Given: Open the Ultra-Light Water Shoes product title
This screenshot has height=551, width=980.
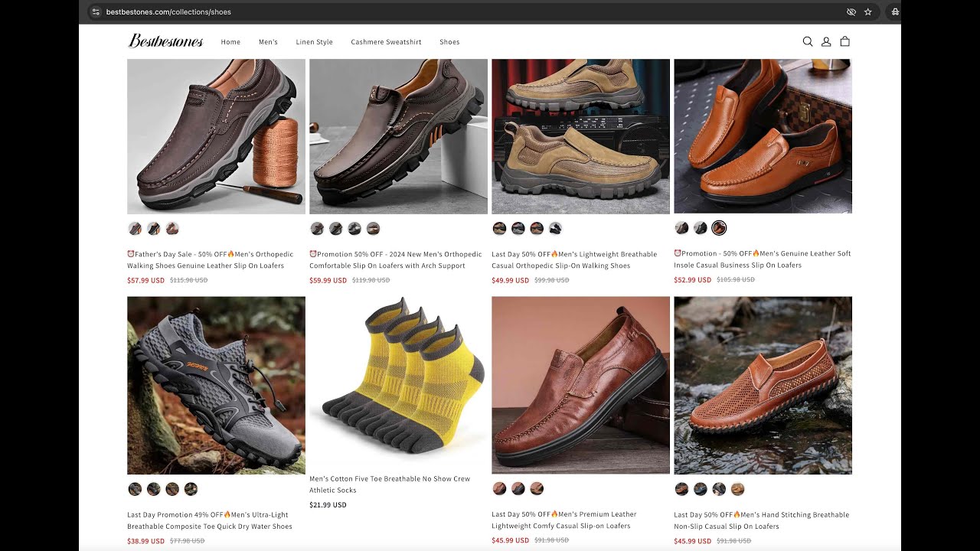Looking at the screenshot, I should coord(210,520).
